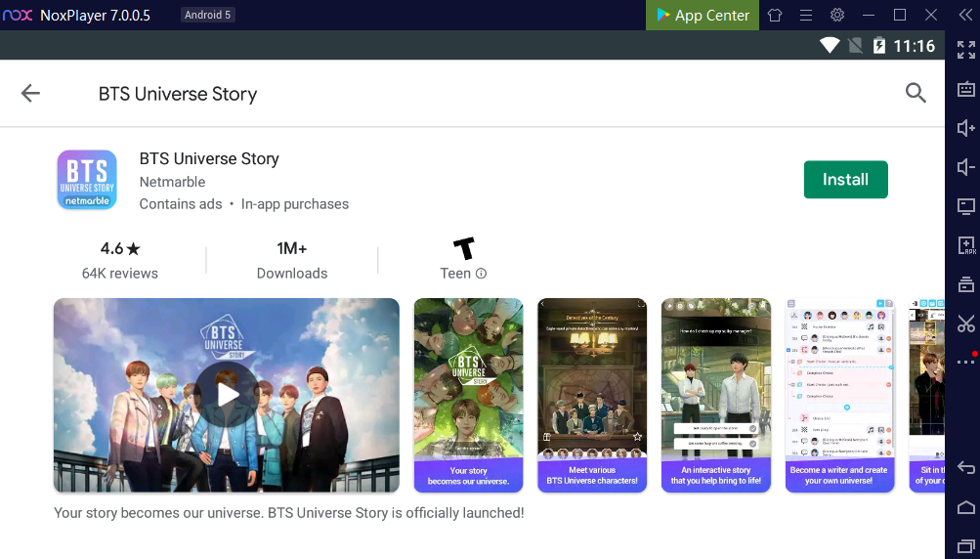
Task: Install an APK file via sidebar
Action: click(966, 245)
